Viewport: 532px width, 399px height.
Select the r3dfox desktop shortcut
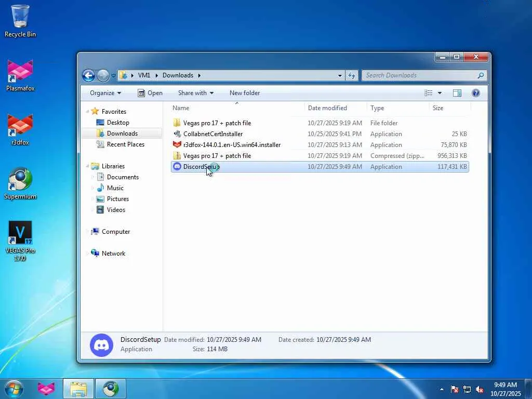point(20,129)
